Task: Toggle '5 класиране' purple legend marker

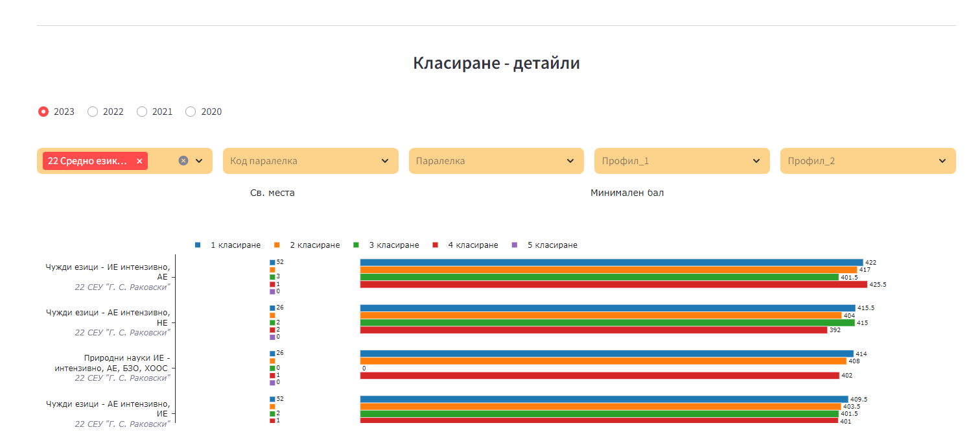Action: (515, 245)
